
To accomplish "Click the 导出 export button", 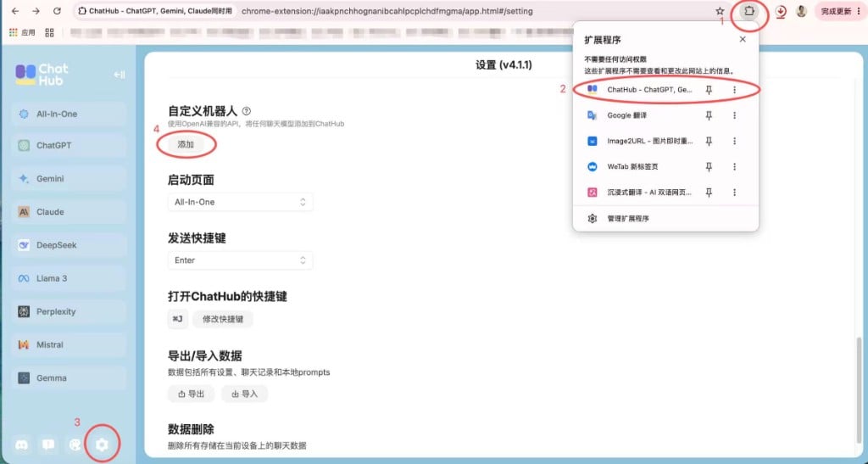I will tap(191, 394).
